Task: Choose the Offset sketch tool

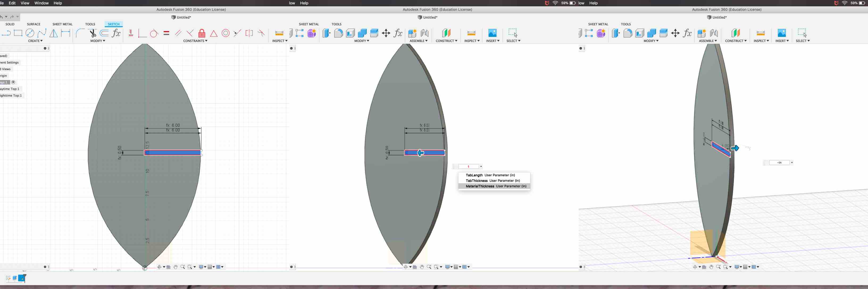Action: point(105,33)
